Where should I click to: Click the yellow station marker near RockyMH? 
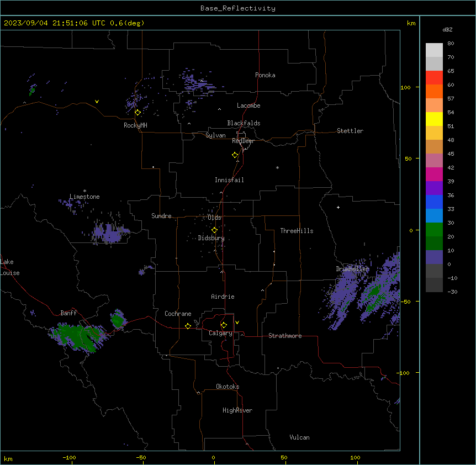[x=137, y=113]
